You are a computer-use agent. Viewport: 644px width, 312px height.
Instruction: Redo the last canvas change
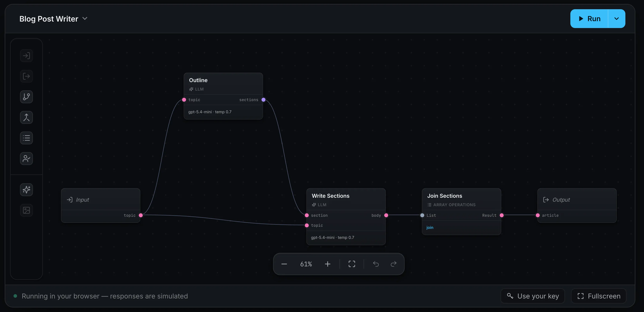click(393, 264)
